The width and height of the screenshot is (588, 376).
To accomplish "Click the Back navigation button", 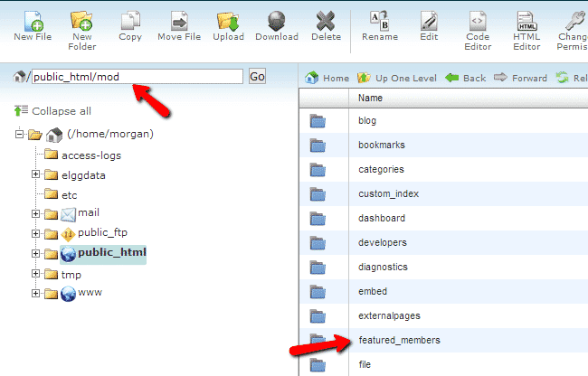I will click(x=465, y=78).
